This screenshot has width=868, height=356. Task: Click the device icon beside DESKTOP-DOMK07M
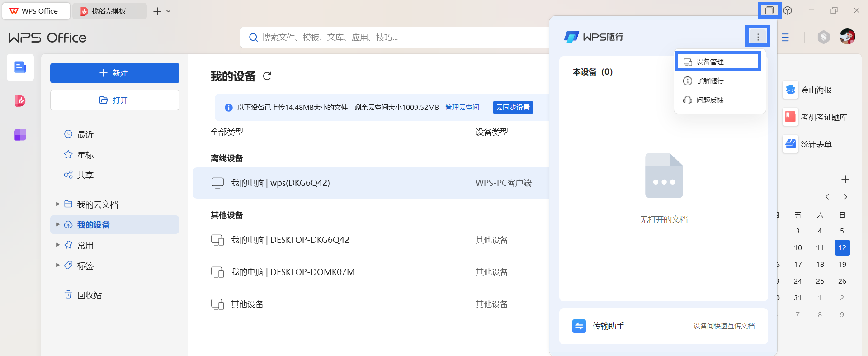pyautogui.click(x=218, y=272)
